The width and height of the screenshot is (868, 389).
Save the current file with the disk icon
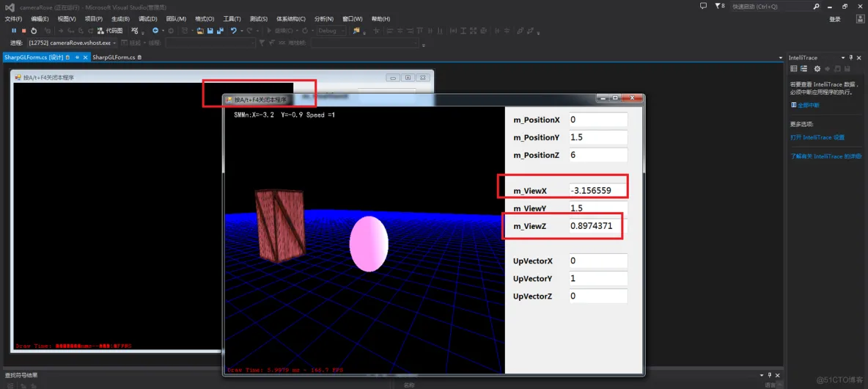point(210,31)
